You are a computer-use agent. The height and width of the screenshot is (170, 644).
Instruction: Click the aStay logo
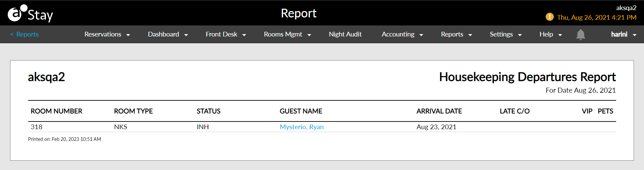point(30,13)
